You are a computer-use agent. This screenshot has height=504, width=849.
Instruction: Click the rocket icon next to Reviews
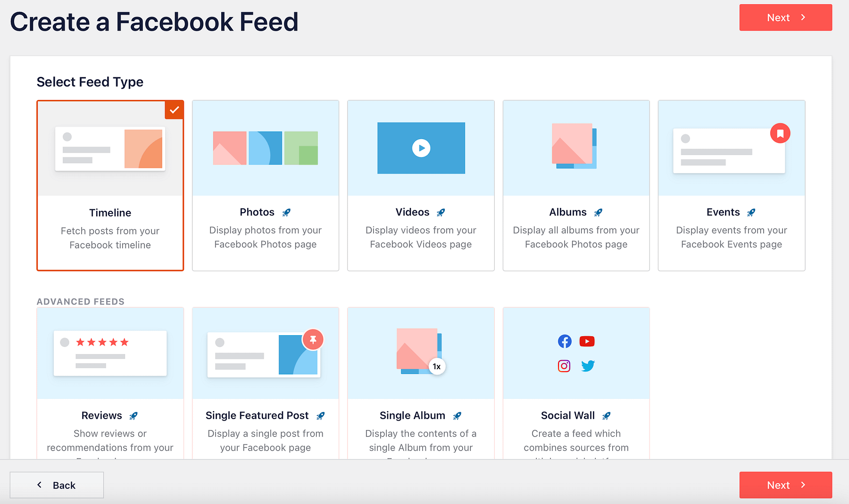133,416
